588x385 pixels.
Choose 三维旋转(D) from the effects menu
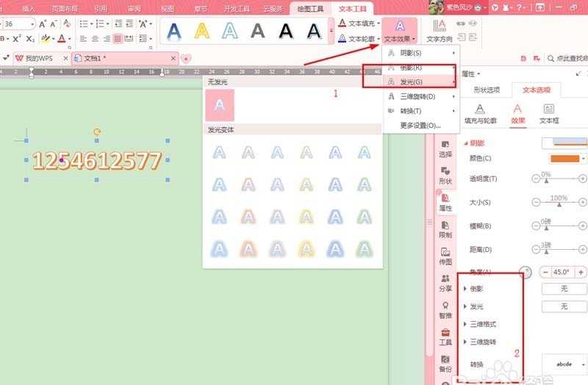pos(417,96)
